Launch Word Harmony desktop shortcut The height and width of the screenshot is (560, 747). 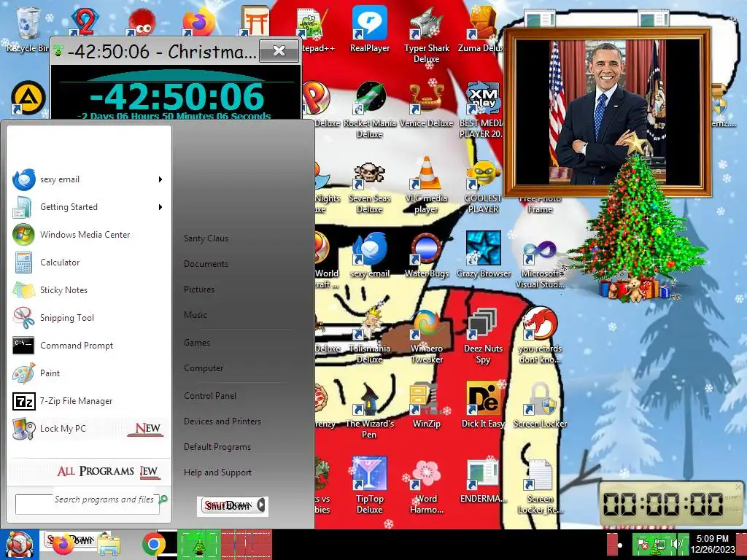click(426, 486)
